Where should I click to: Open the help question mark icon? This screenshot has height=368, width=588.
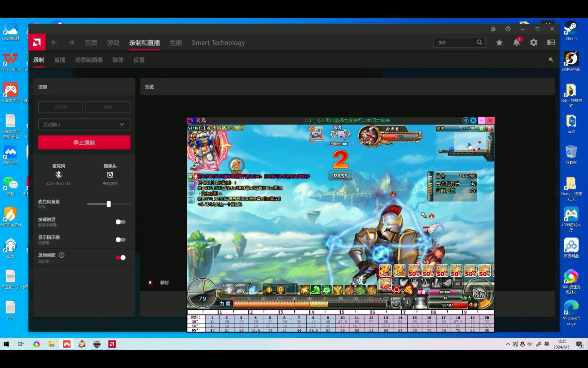tap(508, 29)
